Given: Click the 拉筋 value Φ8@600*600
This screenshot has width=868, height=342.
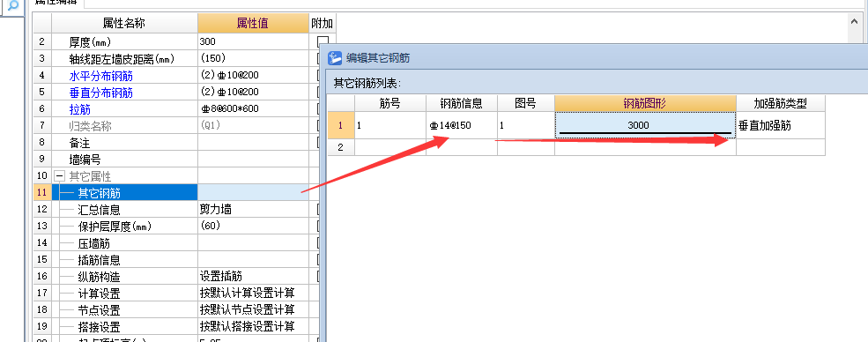Looking at the screenshot, I should (x=253, y=109).
